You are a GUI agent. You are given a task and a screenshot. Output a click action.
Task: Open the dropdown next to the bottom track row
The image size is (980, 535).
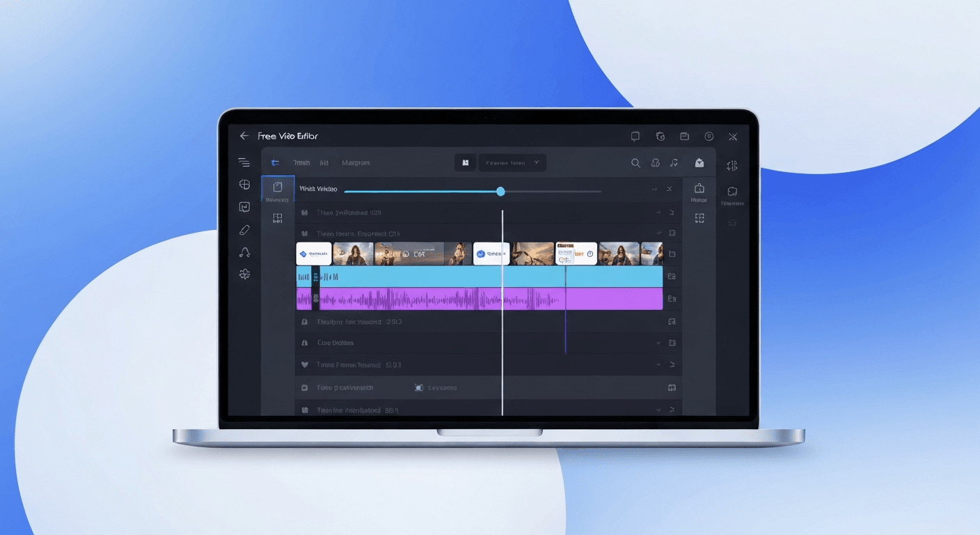point(658,410)
